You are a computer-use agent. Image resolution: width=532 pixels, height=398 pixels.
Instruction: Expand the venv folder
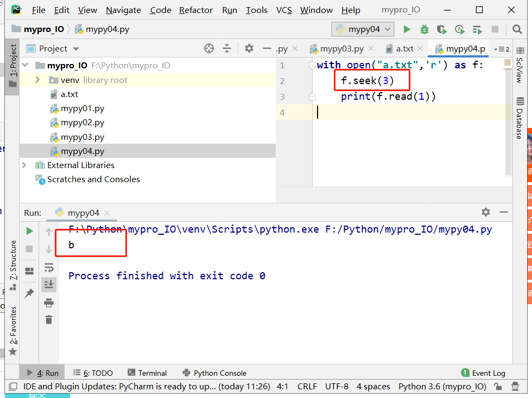point(37,80)
